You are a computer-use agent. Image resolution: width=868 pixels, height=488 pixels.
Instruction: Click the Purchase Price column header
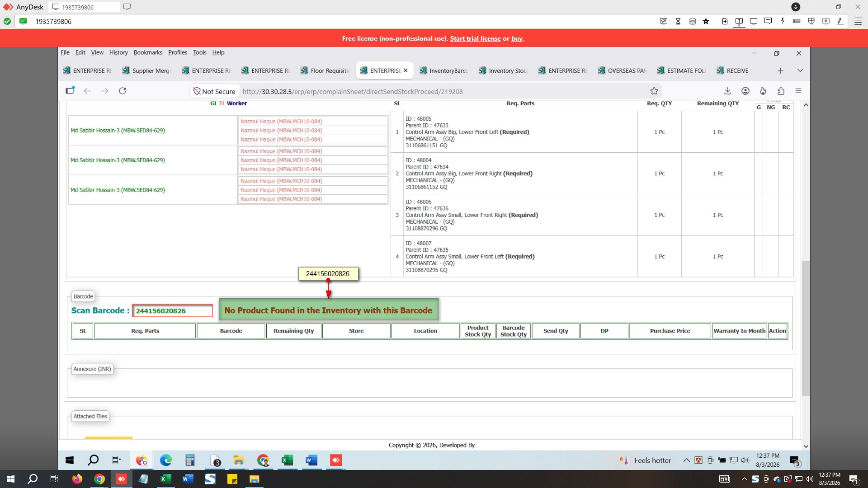point(670,331)
